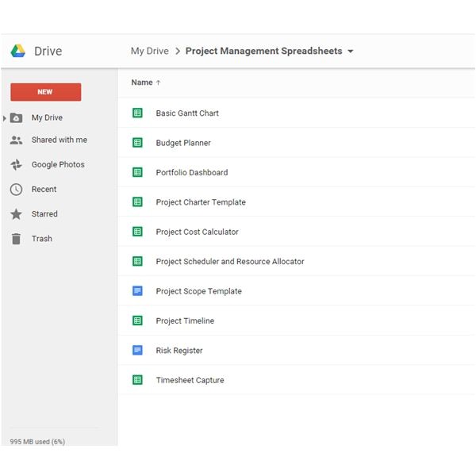Open the Project Management Spreadsheets folder dropdown

tap(351, 52)
